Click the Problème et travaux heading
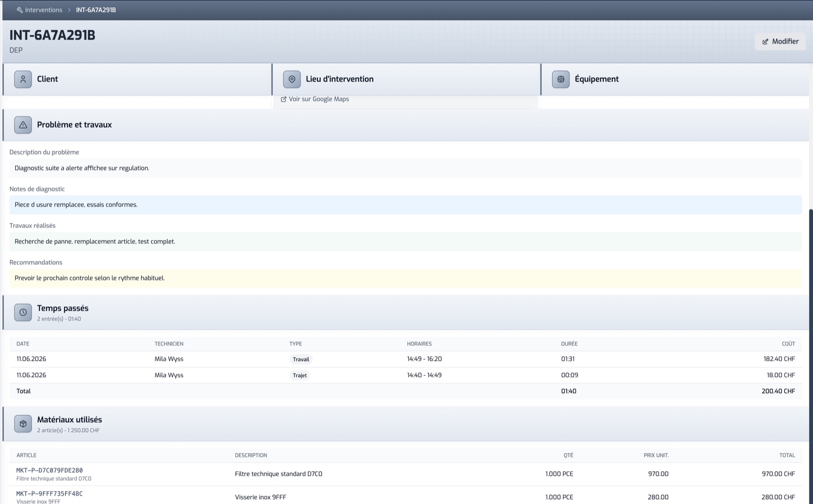 pyautogui.click(x=74, y=125)
